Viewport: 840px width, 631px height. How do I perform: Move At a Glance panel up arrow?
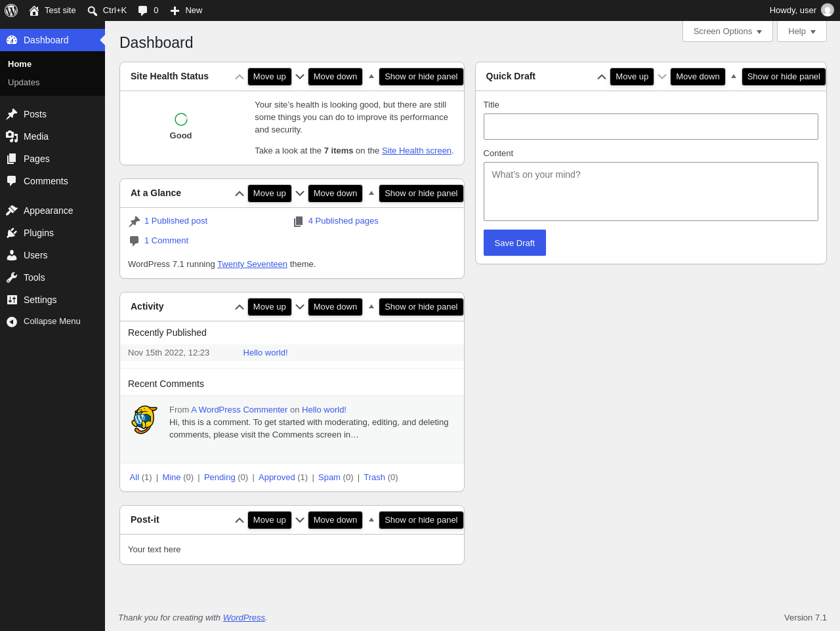(x=240, y=193)
